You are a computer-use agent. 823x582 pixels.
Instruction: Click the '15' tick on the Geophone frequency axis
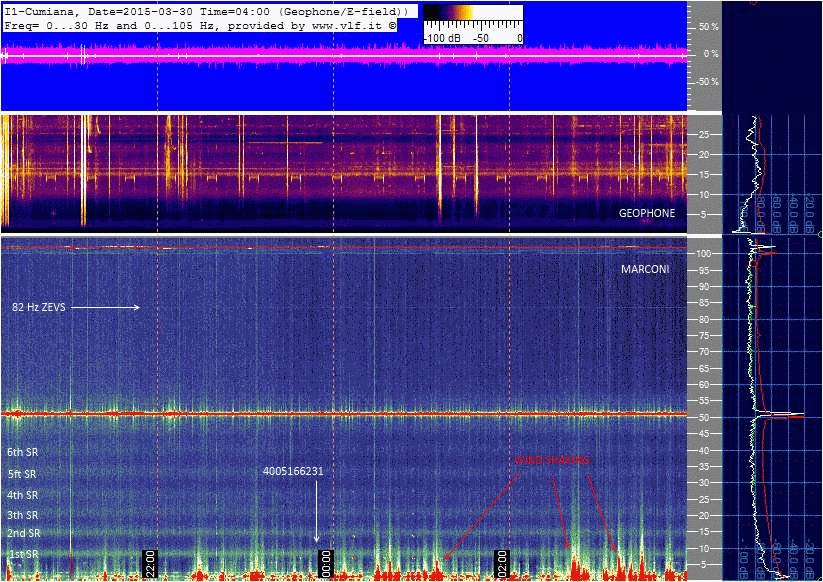point(704,175)
